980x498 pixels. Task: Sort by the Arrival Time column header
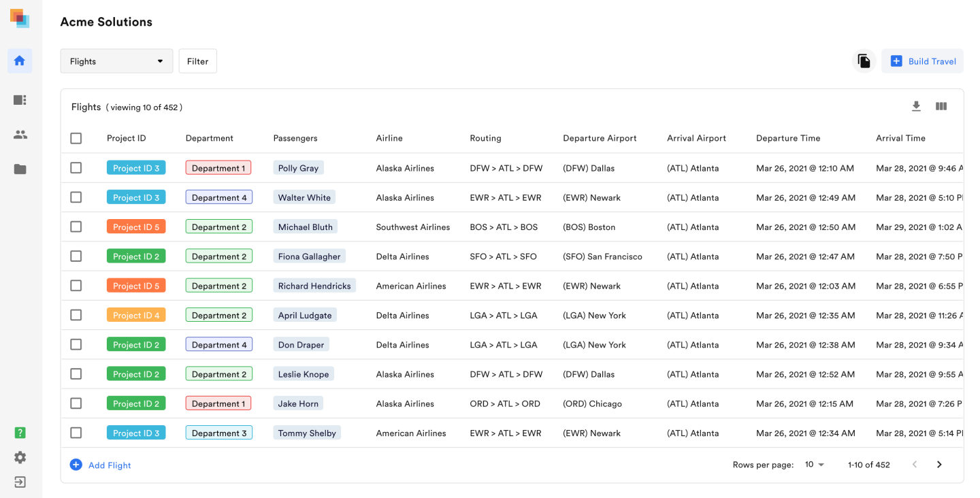(900, 138)
